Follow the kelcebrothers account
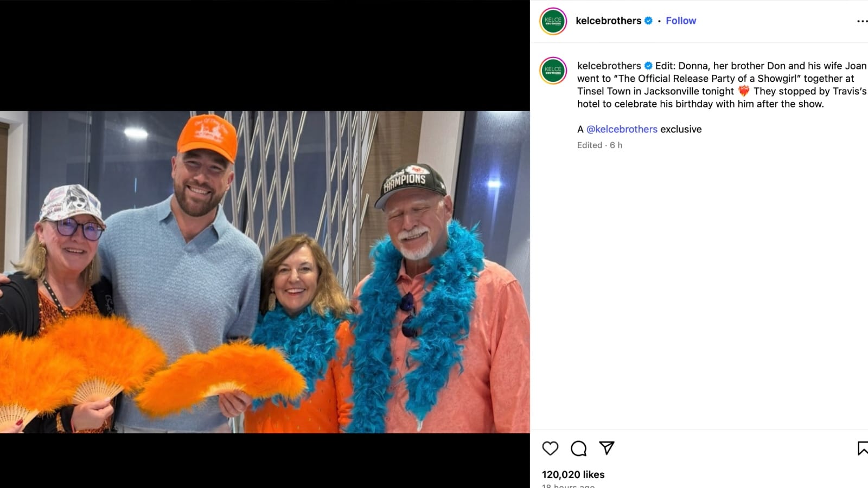This screenshot has width=868, height=488. click(681, 21)
